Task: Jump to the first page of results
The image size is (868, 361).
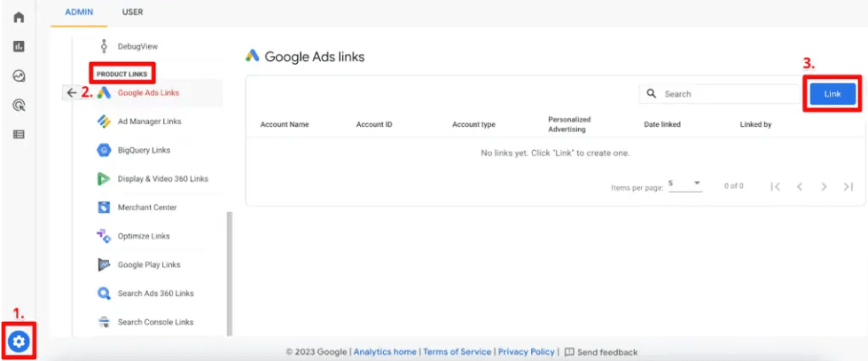Action: click(775, 186)
